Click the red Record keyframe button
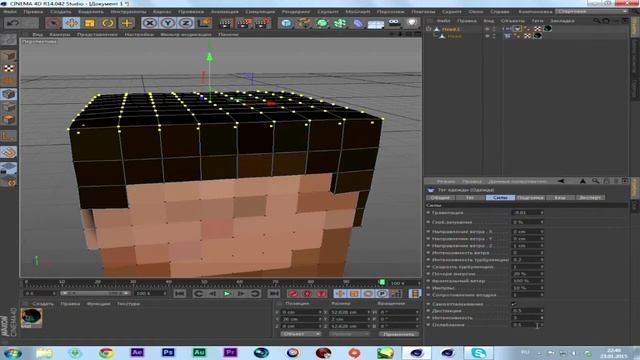This screenshot has width=640, height=360. [293, 293]
